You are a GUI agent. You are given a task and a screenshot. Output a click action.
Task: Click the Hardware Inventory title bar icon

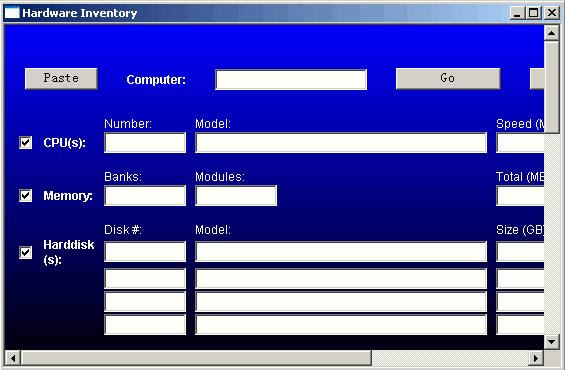point(12,13)
